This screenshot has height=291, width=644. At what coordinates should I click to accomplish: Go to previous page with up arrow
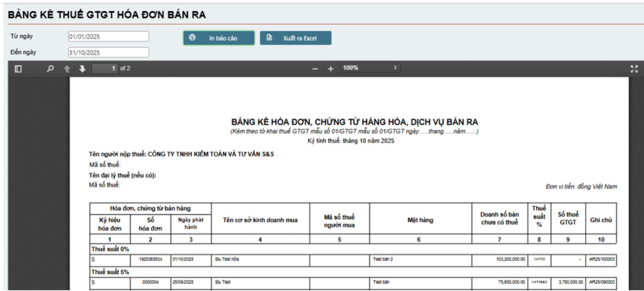pos(67,69)
